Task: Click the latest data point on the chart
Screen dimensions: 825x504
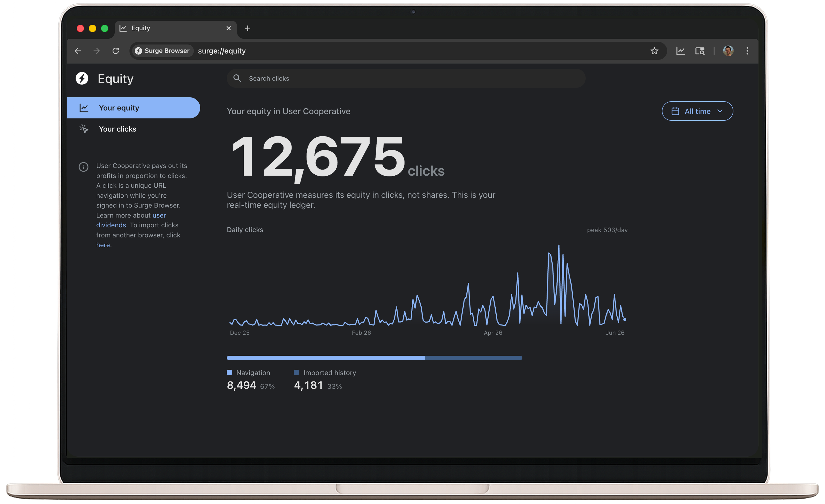Action: pyautogui.click(x=624, y=319)
